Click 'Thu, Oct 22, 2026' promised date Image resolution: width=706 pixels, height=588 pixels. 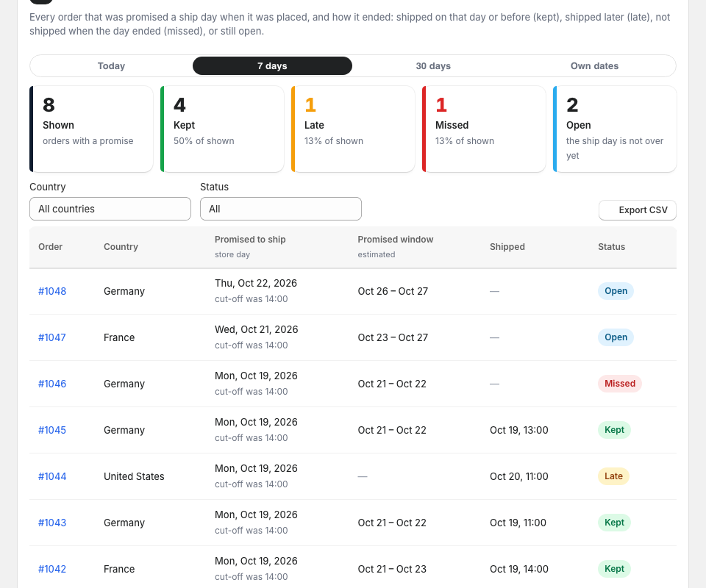click(x=256, y=284)
